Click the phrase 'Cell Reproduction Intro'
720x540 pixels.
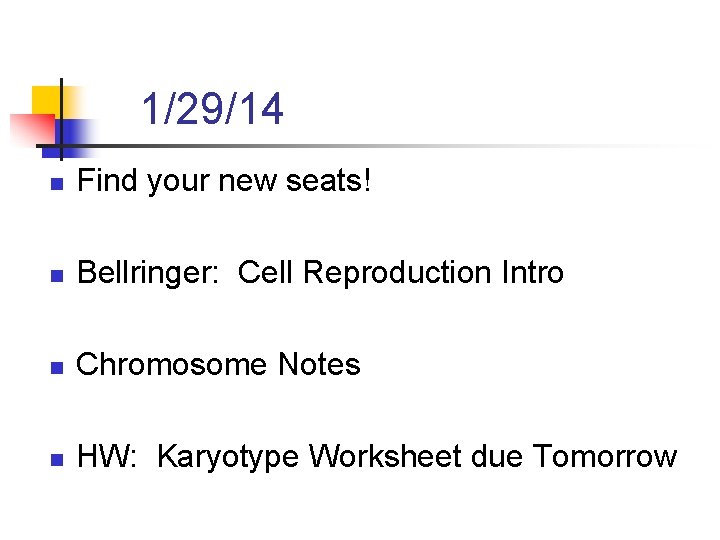tap(401, 273)
